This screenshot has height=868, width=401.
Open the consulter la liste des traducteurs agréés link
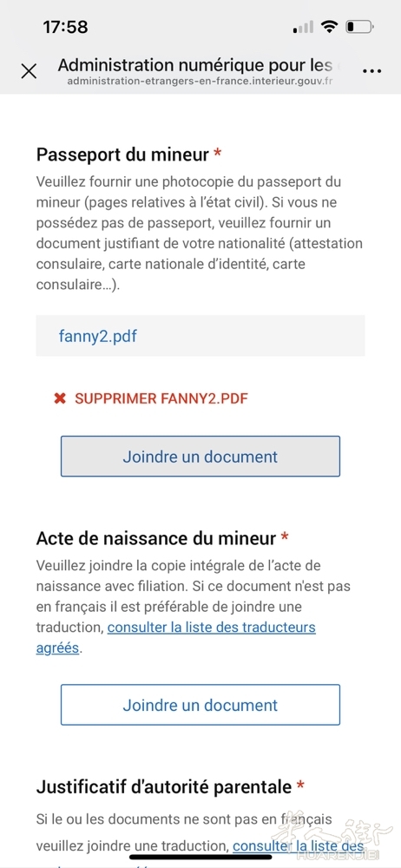[x=176, y=638]
